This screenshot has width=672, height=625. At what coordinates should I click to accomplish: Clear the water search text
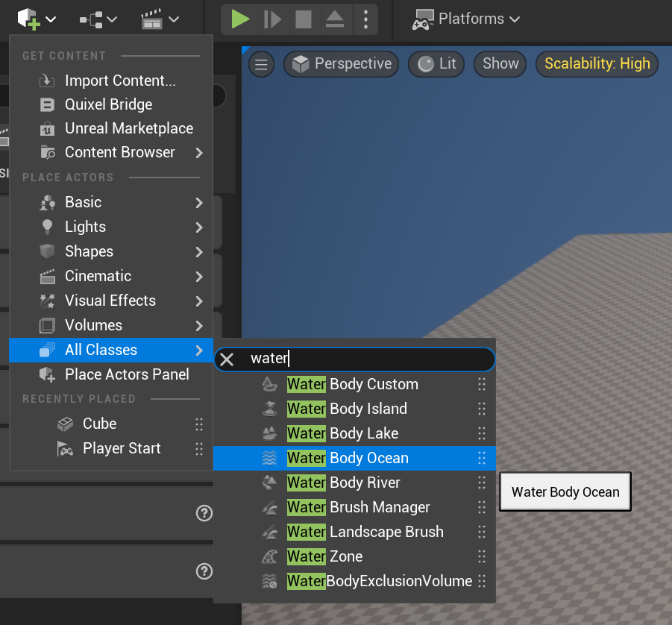[227, 359]
